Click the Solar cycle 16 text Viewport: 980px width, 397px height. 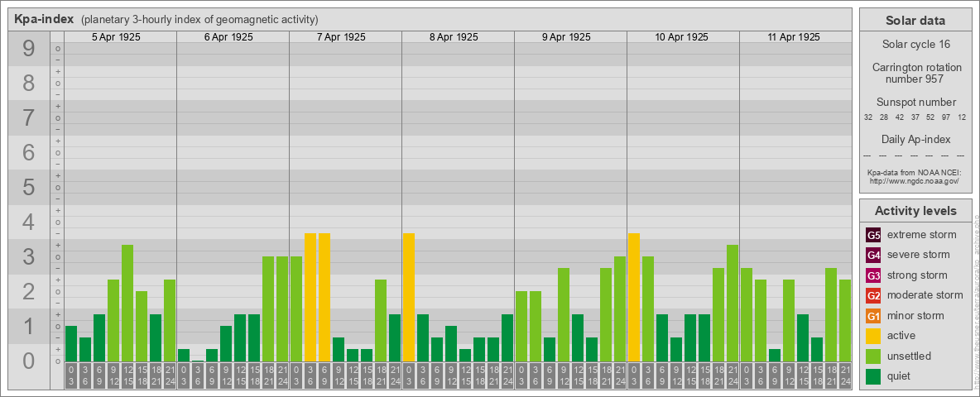(915, 45)
